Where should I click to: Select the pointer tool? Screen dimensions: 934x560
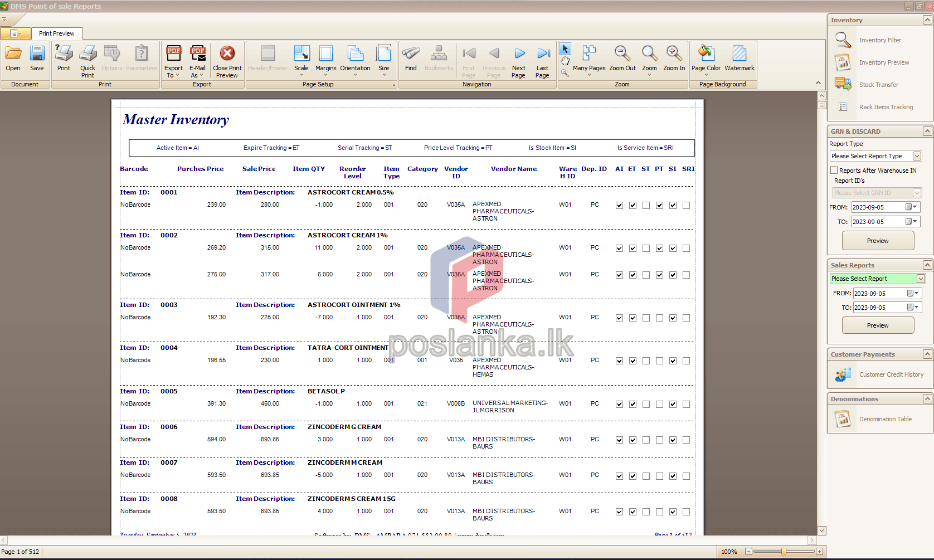(x=565, y=49)
